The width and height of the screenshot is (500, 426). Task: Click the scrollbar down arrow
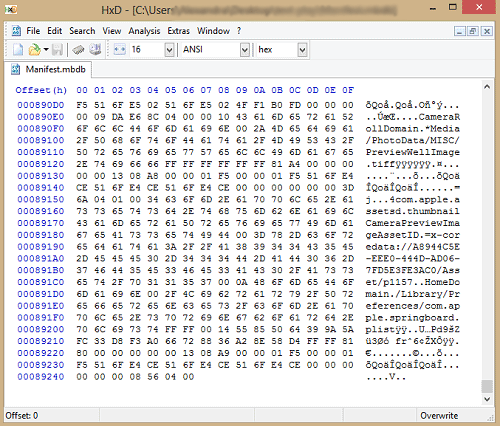487,399
